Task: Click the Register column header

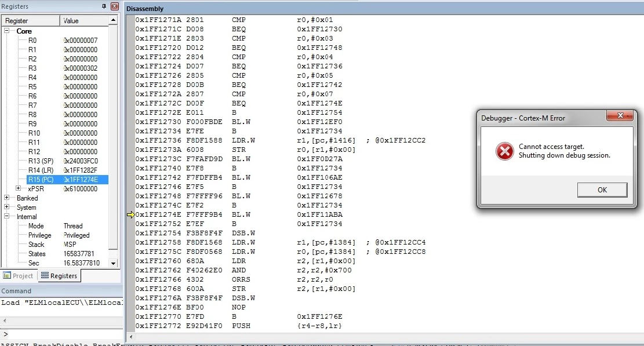Action: (31, 20)
